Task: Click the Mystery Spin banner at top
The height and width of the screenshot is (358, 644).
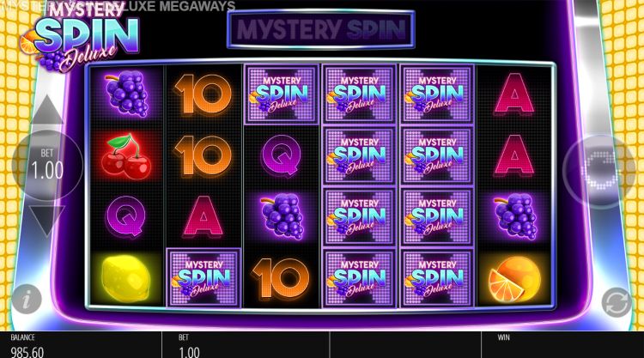Action: pyautogui.click(x=321, y=29)
